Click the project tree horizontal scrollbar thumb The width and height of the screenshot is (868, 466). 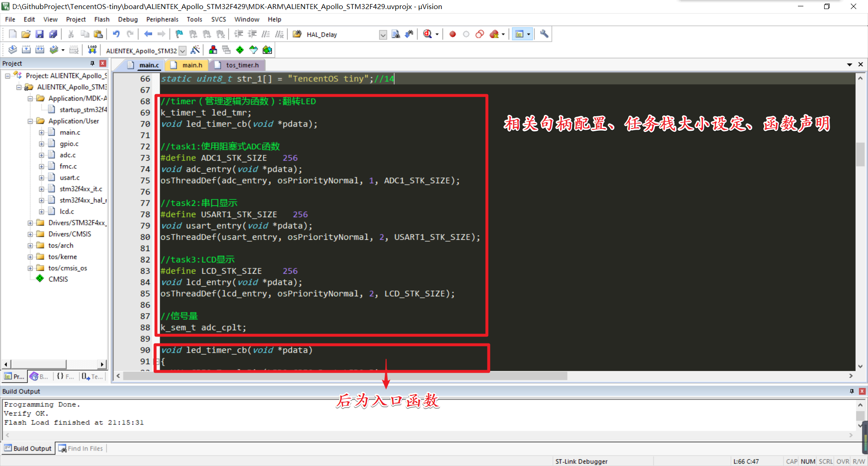click(x=39, y=364)
